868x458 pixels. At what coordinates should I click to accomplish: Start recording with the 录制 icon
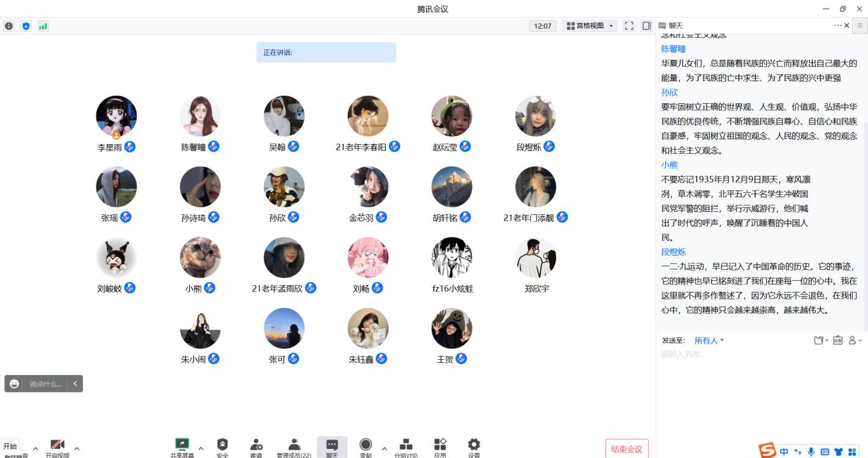(x=366, y=445)
